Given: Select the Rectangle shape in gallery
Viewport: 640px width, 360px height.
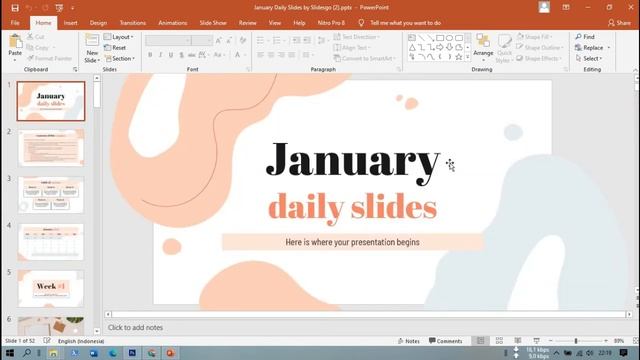Looking at the screenshot, I should [440, 38].
